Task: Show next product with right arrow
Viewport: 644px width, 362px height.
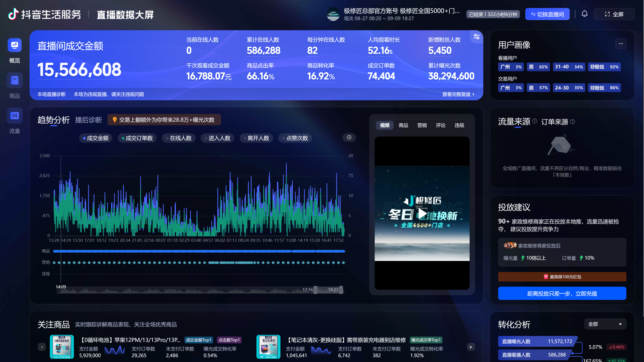Action: (471, 347)
